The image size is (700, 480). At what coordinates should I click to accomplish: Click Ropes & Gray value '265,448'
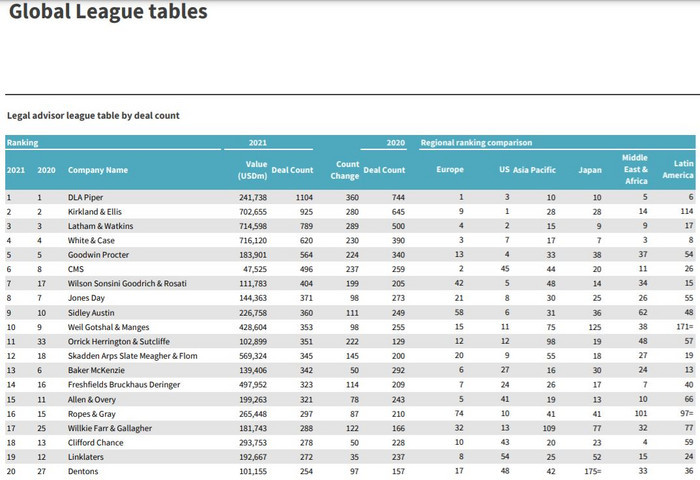253,414
